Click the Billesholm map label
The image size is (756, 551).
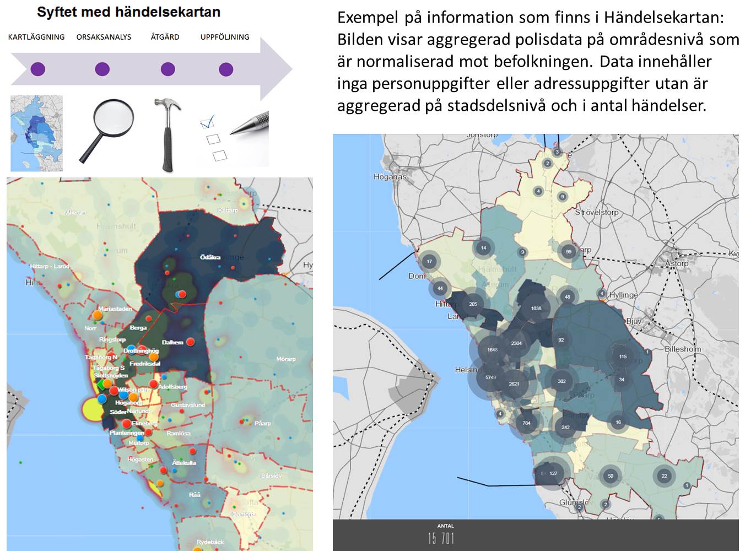[x=683, y=349]
